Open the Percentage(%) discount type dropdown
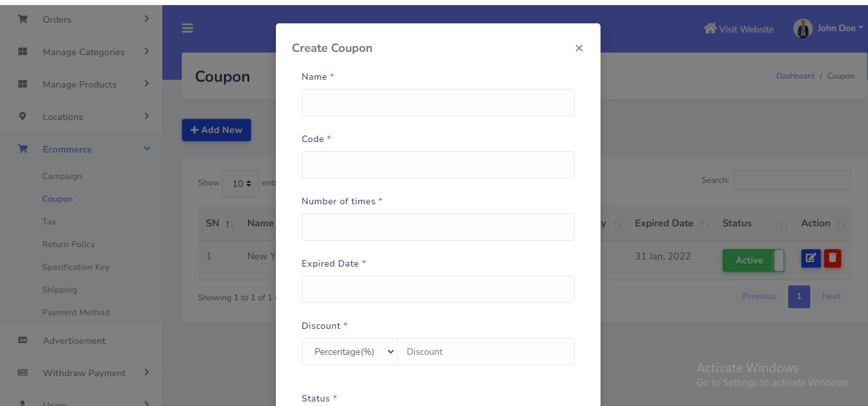868x406 pixels. [349, 352]
